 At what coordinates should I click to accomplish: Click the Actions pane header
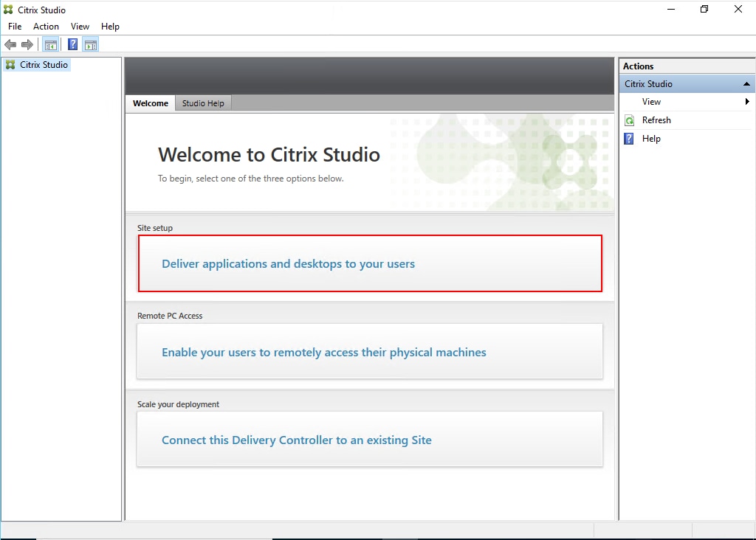[x=687, y=66]
